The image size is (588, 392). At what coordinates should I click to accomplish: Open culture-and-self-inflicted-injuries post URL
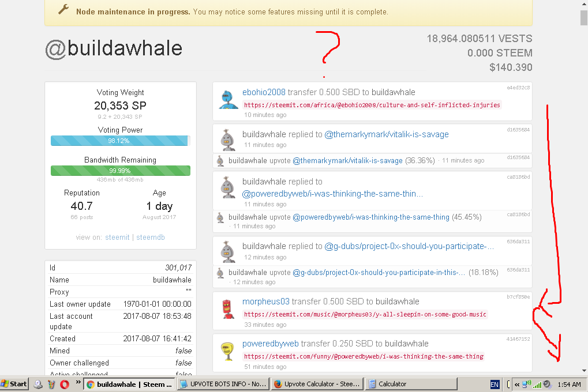click(x=372, y=105)
